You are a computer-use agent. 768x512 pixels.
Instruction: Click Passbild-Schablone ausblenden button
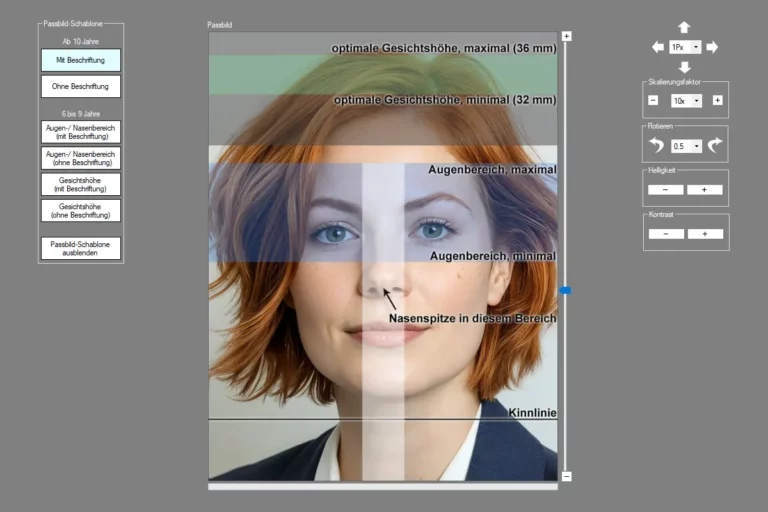(x=81, y=248)
